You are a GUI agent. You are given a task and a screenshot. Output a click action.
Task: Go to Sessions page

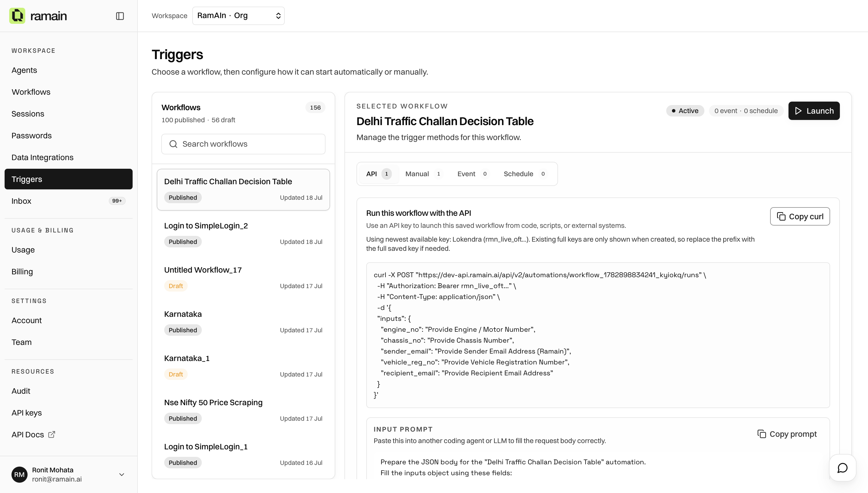pos(68,114)
